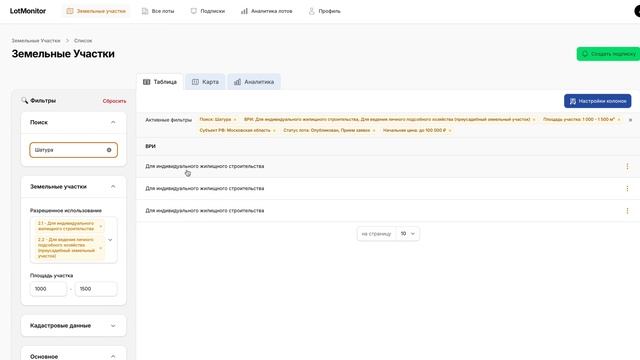Click the на страницу label
Screen dimensions: 640x360
coord(376,234)
